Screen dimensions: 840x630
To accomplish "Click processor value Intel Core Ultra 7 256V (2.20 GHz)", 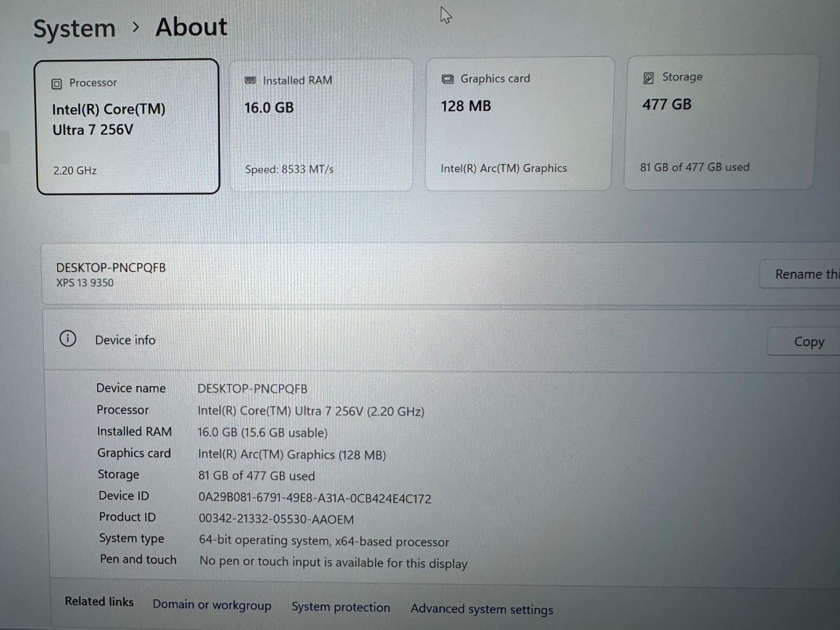I will (311, 411).
